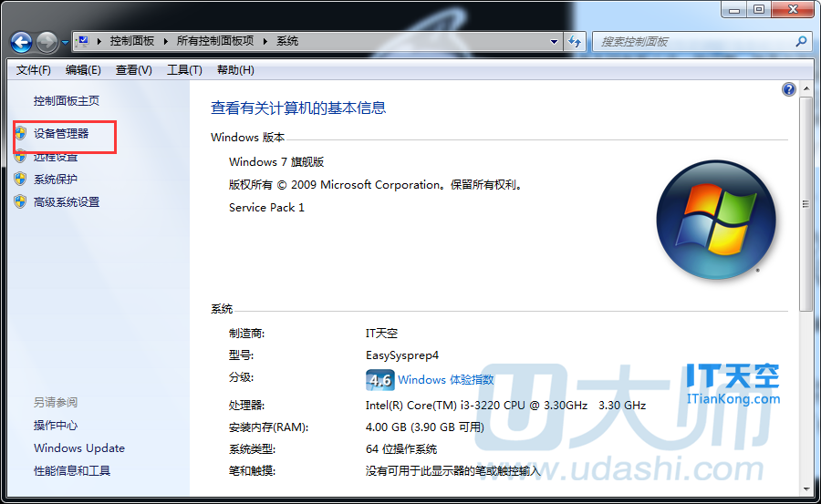Click the Intel(R) Core(TM) i3-3220 processor value
This screenshot has width=821, height=504.
coord(505,405)
